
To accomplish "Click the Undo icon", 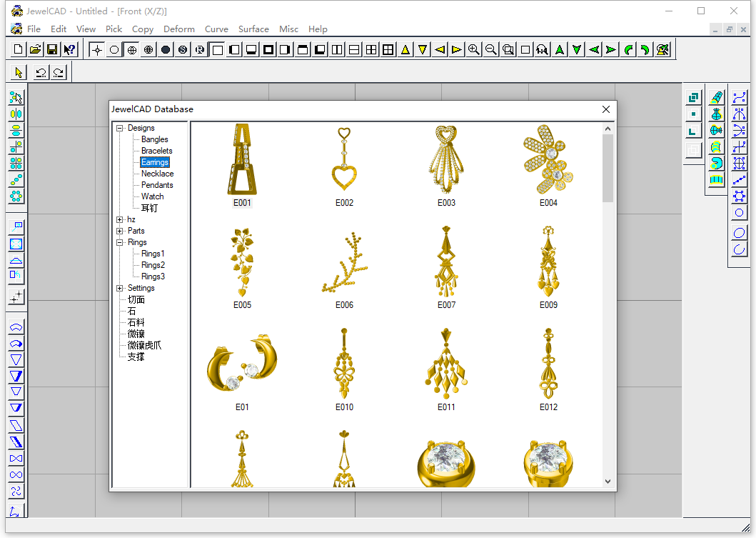I will click(x=41, y=72).
